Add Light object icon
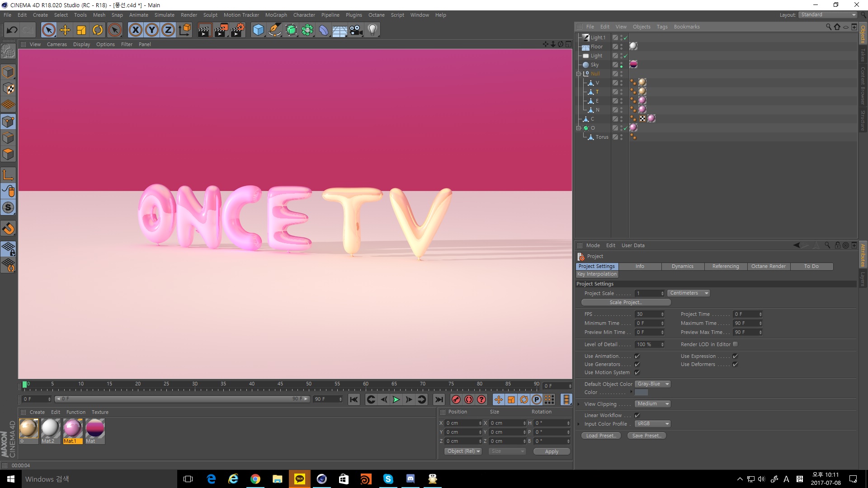 373,30
